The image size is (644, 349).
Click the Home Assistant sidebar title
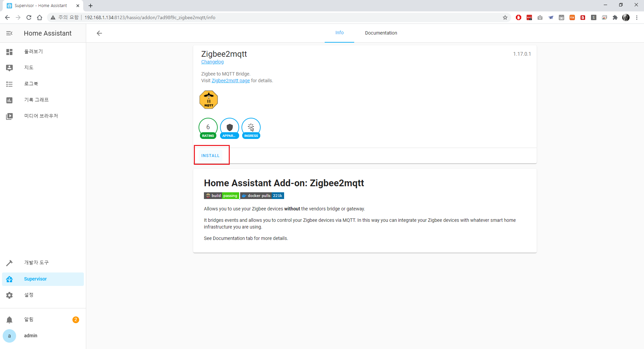(48, 33)
